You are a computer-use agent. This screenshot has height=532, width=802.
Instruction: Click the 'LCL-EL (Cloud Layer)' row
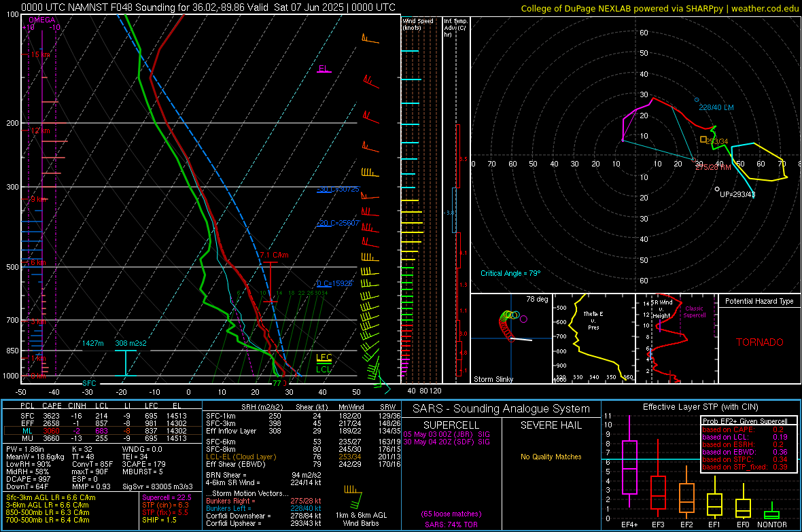pos(303,457)
